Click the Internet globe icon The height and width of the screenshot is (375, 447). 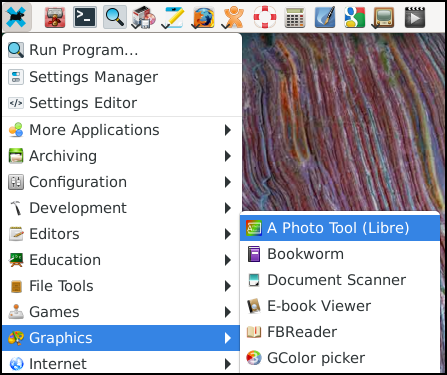(x=16, y=364)
